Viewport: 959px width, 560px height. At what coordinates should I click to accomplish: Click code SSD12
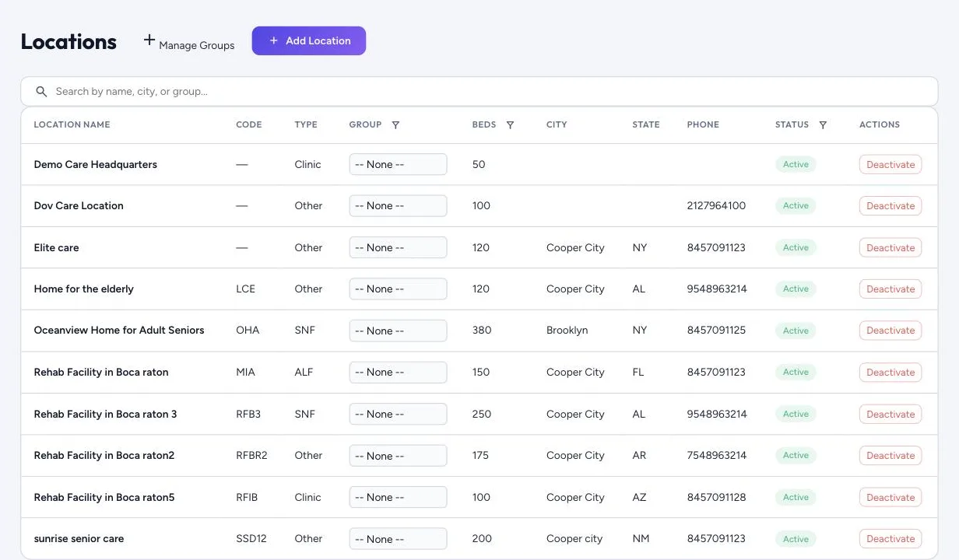(x=251, y=539)
